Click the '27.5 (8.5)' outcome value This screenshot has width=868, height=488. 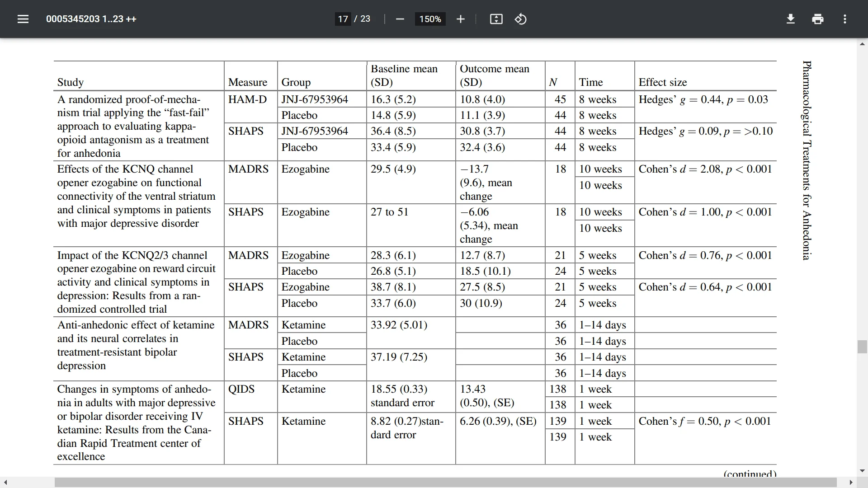482,287
